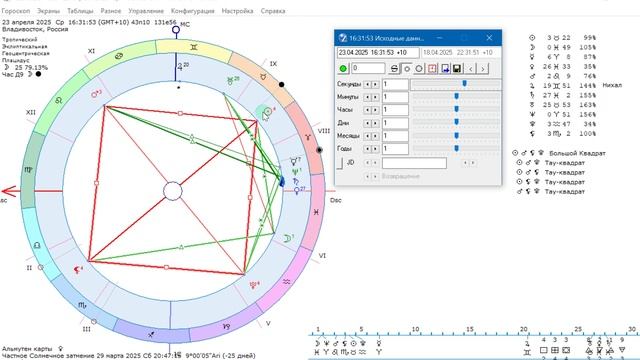The height and width of the screenshot is (360, 640).
Task: Increase Секунды with right arrow
Action: click(375, 84)
